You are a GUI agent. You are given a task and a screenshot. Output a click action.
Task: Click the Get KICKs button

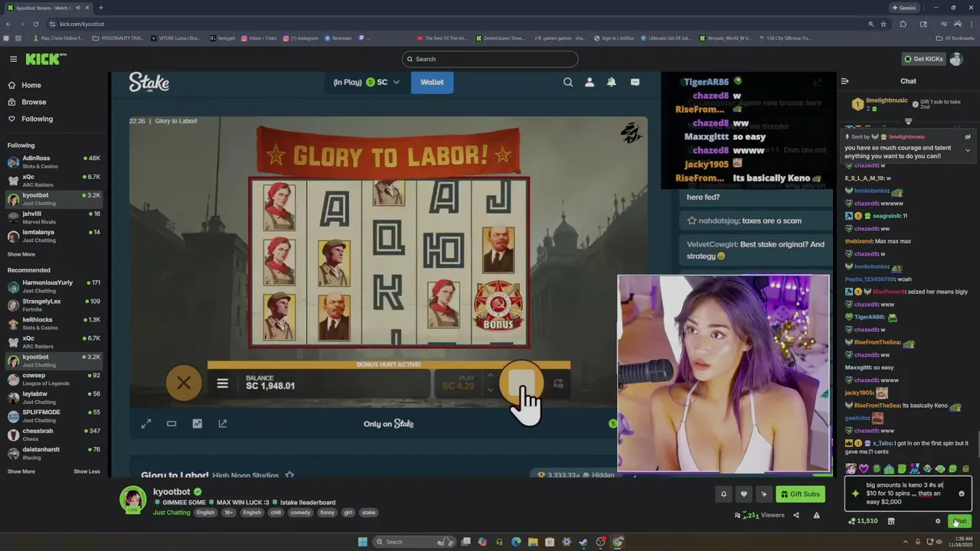[923, 59]
